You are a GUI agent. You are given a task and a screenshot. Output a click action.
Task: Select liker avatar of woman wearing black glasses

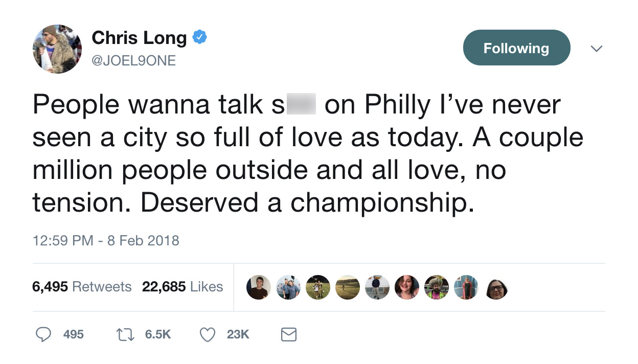coord(496,289)
